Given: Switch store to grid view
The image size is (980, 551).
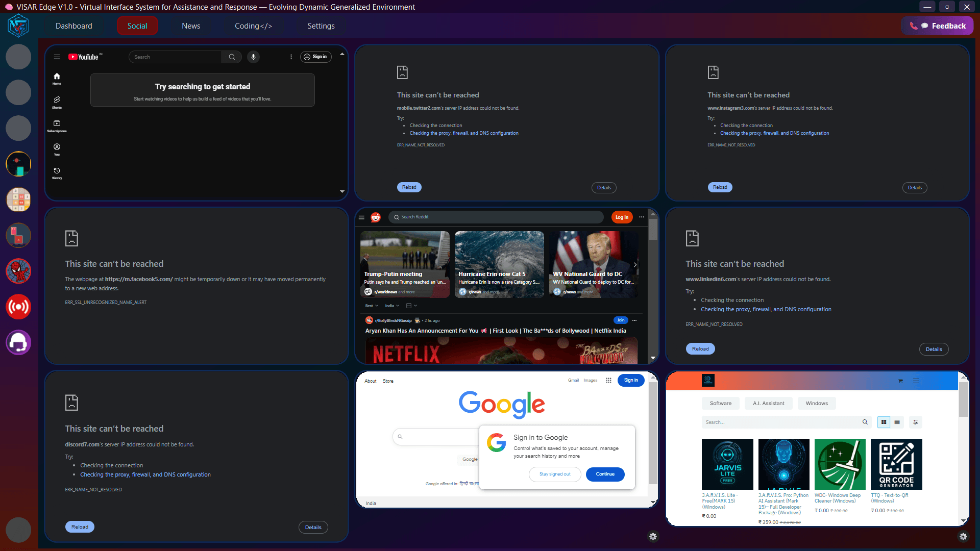Looking at the screenshot, I should coord(884,422).
